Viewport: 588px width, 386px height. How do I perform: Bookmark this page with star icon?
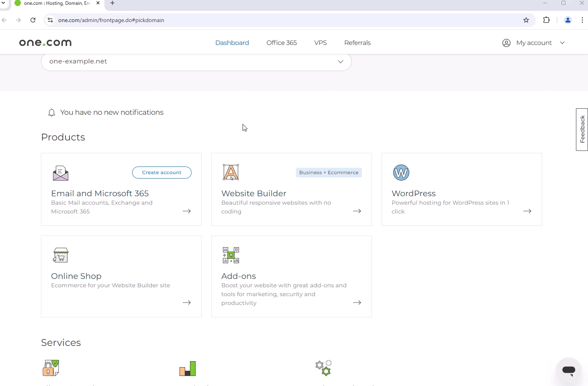coord(526,20)
